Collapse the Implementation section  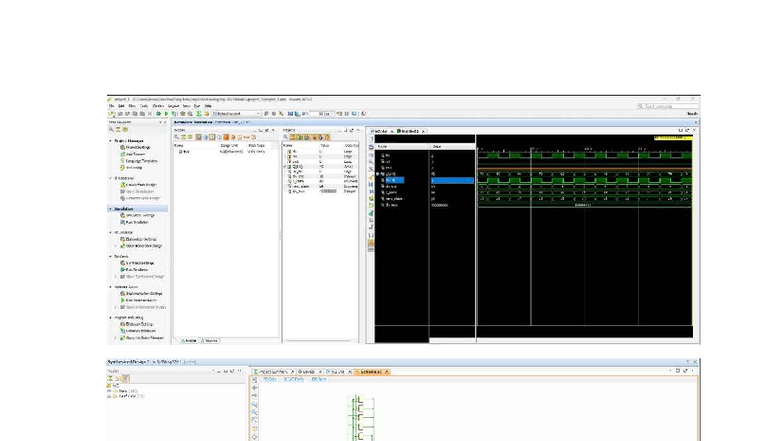110,287
